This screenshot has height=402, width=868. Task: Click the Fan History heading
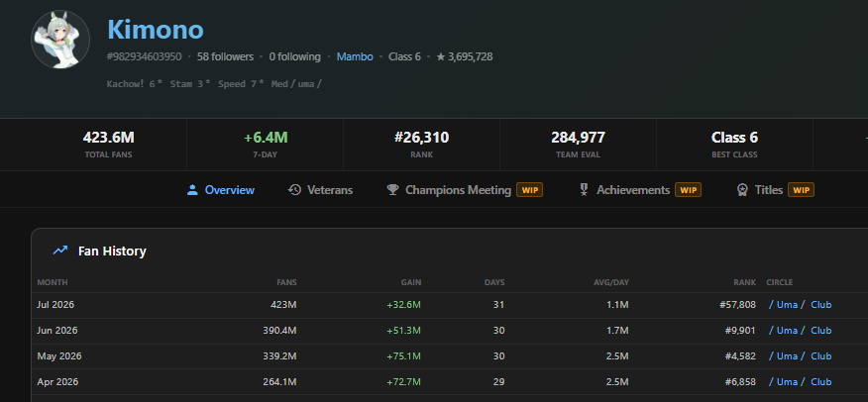click(112, 251)
